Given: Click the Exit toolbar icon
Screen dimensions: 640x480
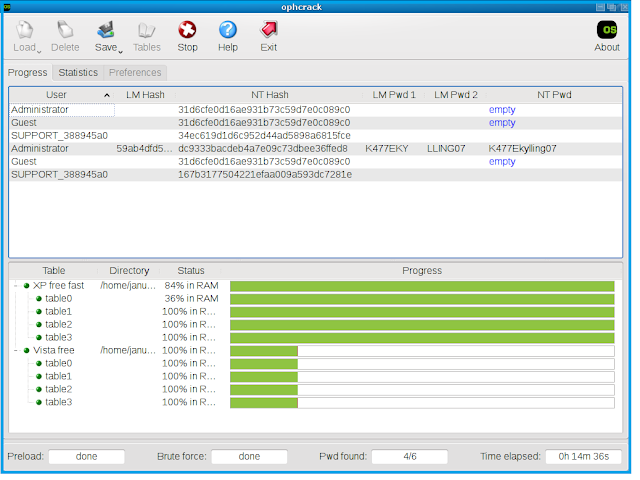Looking at the screenshot, I should 269,30.
